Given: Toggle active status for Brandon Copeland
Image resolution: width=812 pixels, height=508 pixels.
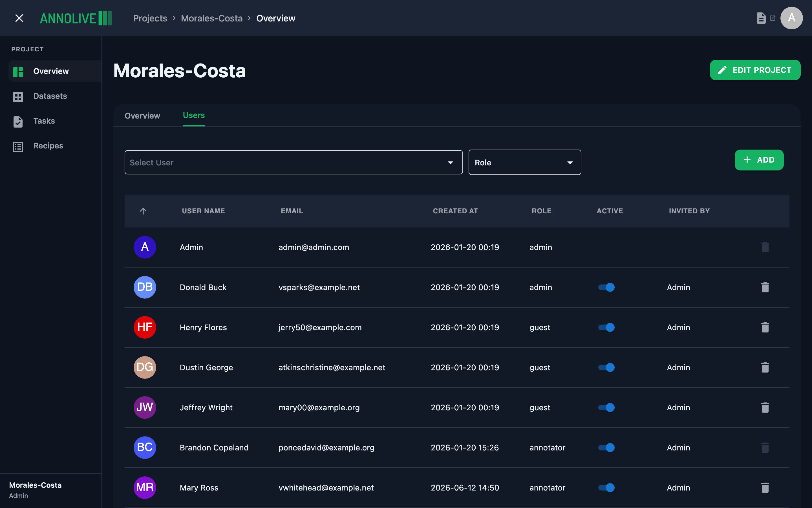Looking at the screenshot, I should click(606, 448).
